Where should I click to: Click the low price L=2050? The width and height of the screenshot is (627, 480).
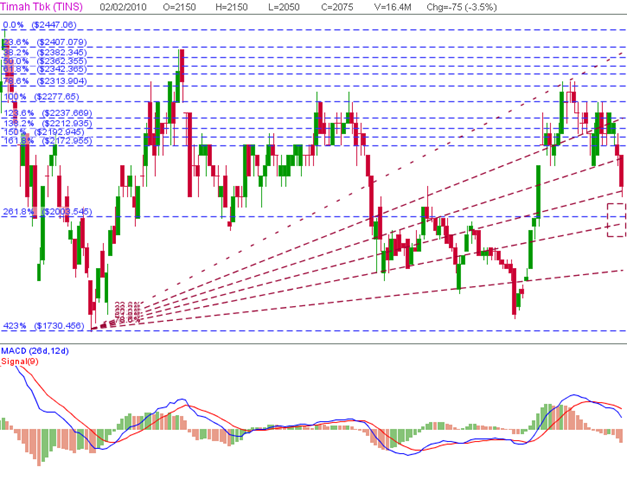[284, 7]
